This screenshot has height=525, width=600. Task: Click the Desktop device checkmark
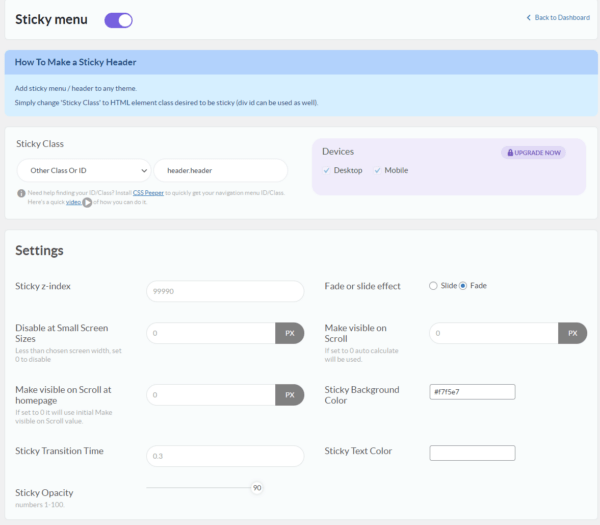click(x=327, y=171)
